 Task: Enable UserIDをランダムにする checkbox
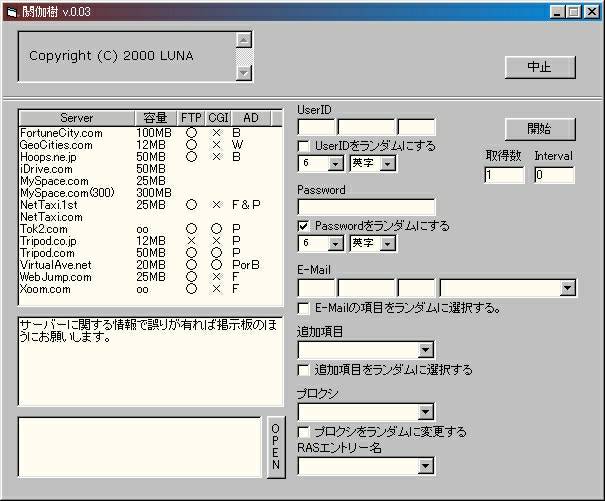(304, 146)
